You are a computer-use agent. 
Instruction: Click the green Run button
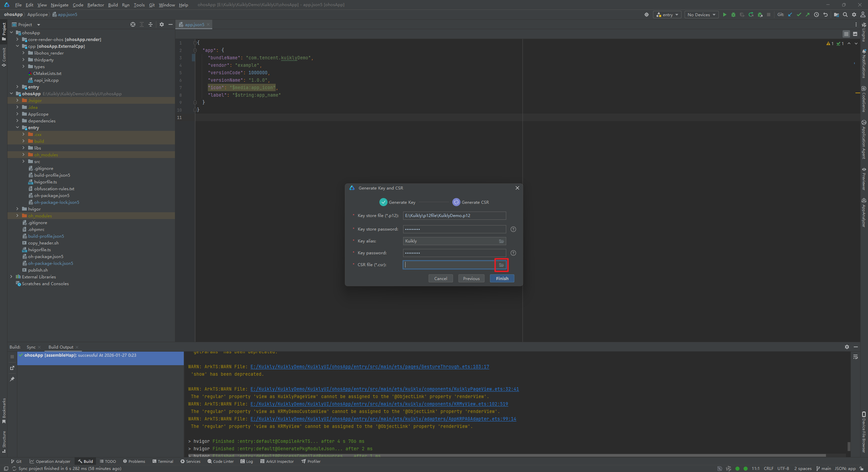[725, 15]
